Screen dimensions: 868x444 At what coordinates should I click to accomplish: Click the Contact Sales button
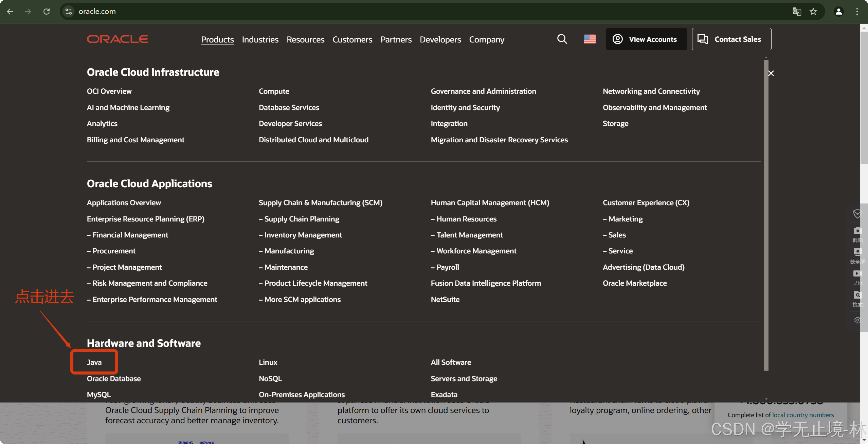pyautogui.click(x=731, y=39)
